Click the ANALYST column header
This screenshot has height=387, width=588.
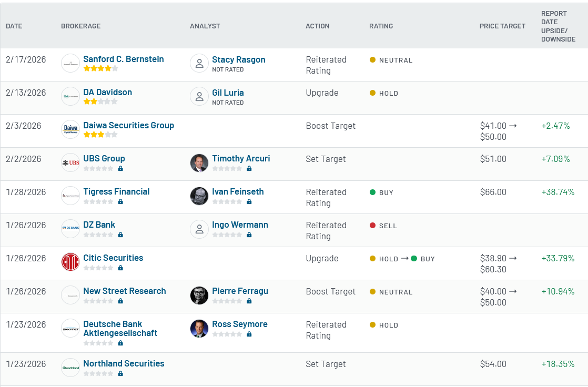(205, 26)
